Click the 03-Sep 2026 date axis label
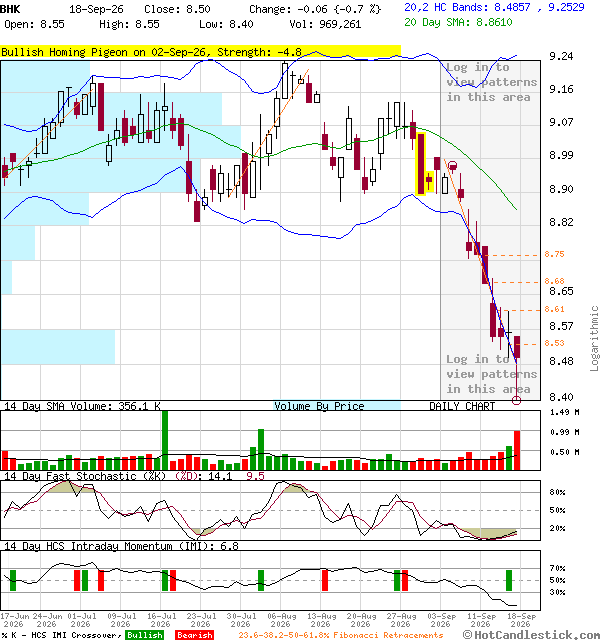 (440, 620)
